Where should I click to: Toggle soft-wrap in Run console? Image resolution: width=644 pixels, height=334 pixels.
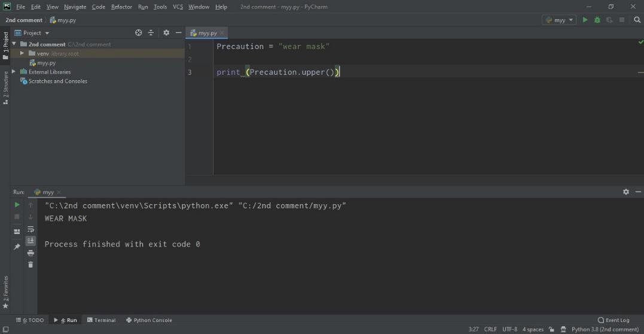pos(30,229)
